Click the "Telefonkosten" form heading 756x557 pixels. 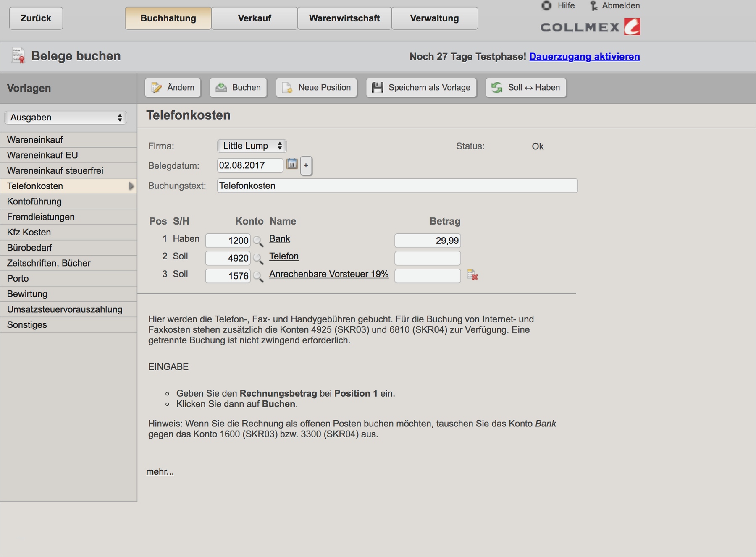click(189, 115)
